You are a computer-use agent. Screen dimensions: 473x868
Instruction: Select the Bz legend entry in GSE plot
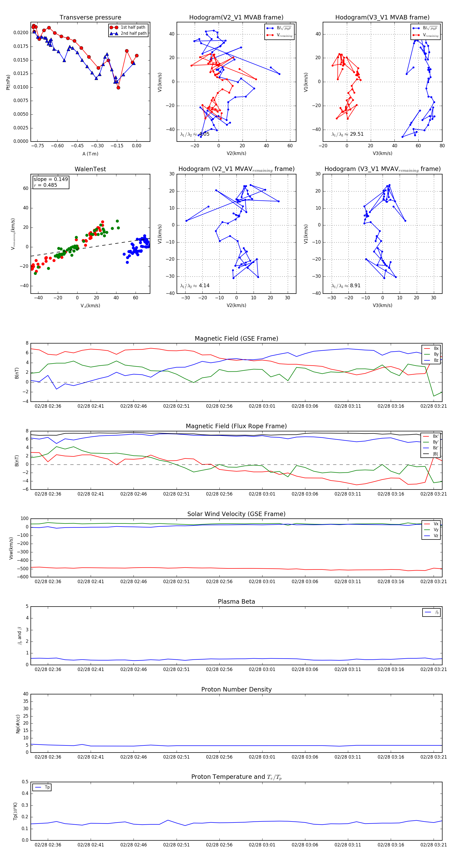tap(431, 361)
